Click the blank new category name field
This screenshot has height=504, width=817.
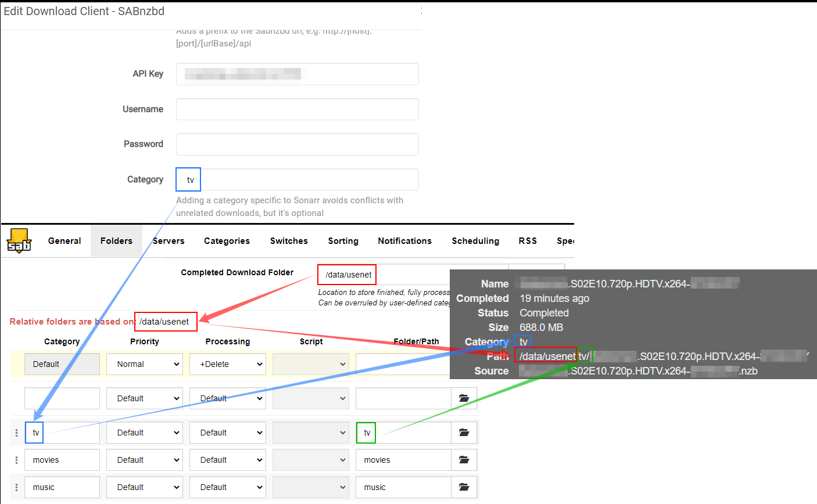pyautogui.click(x=62, y=398)
